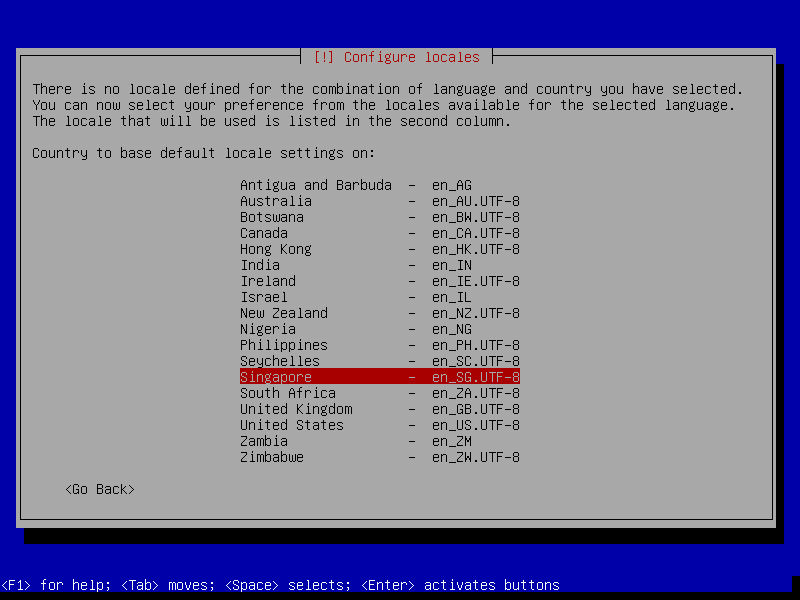The width and height of the screenshot is (800, 600).
Task: Select Antigua and Barbuda locale row
Action: 380,185
